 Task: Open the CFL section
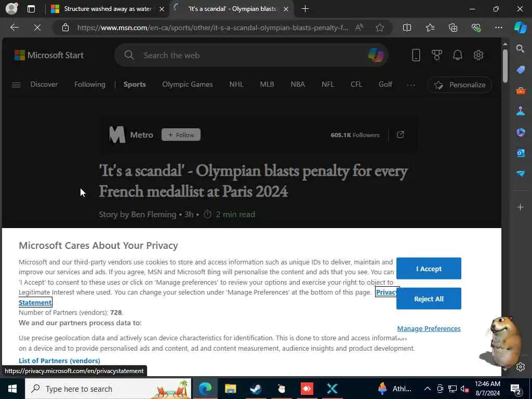click(356, 84)
